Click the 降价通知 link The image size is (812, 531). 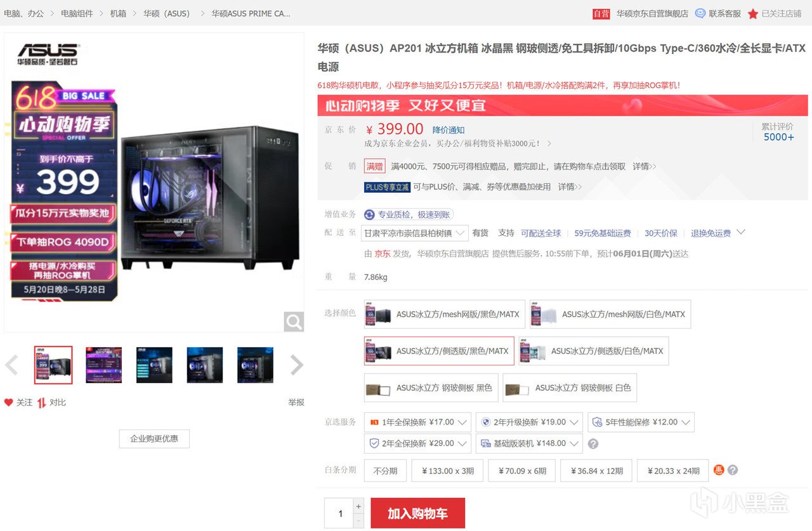tap(449, 130)
